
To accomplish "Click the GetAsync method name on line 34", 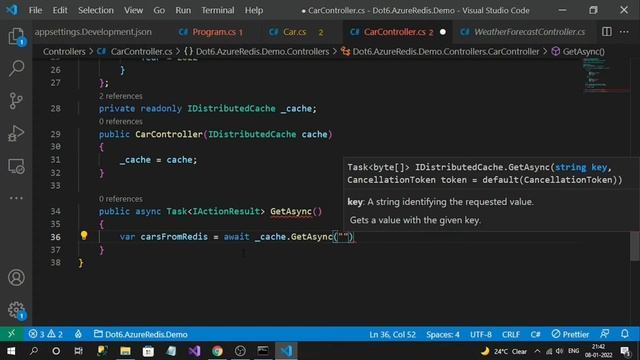I will [x=291, y=211].
